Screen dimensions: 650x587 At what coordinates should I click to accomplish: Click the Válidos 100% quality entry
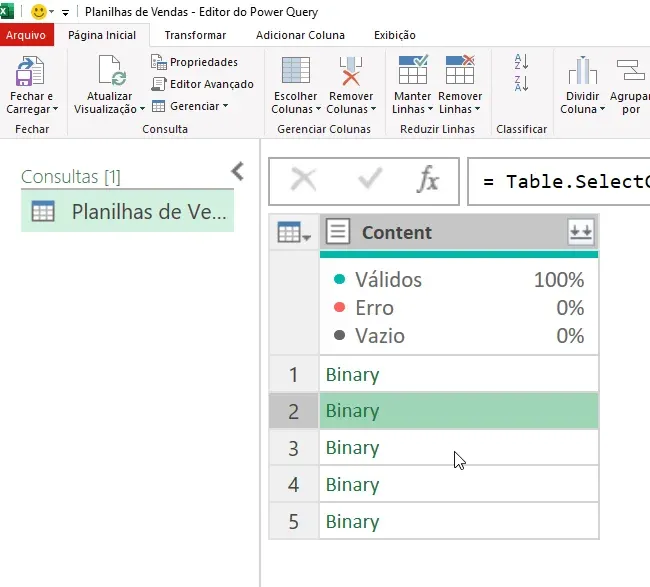pos(459,279)
